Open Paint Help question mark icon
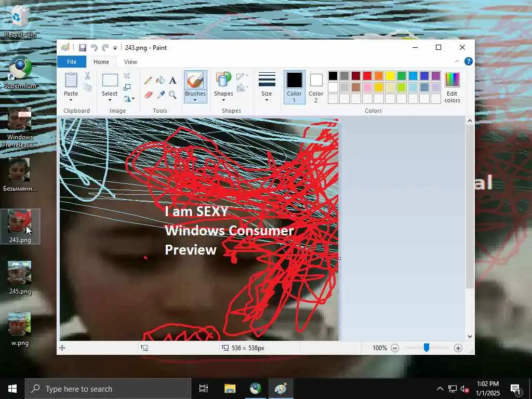 469,61
